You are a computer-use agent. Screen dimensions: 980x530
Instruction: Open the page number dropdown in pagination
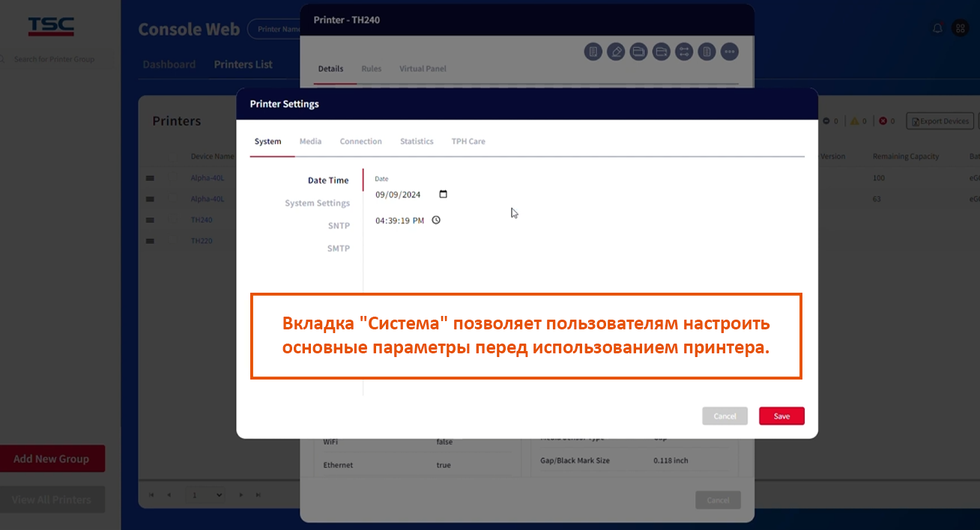coord(205,495)
